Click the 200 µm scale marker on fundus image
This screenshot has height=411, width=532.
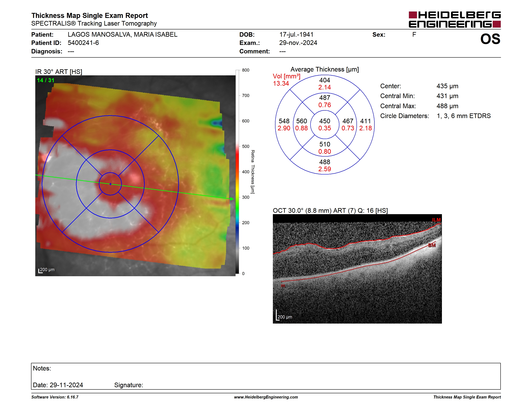coord(47,270)
